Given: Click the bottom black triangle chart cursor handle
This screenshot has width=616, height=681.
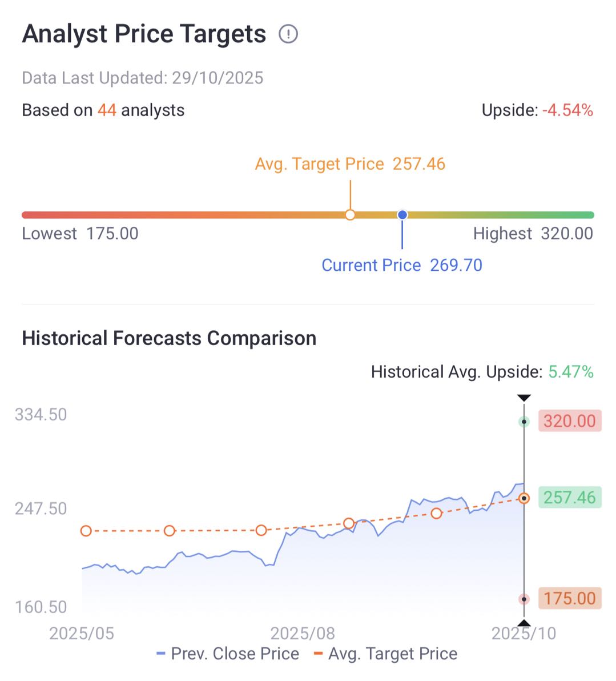Looking at the screenshot, I should tap(524, 623).
